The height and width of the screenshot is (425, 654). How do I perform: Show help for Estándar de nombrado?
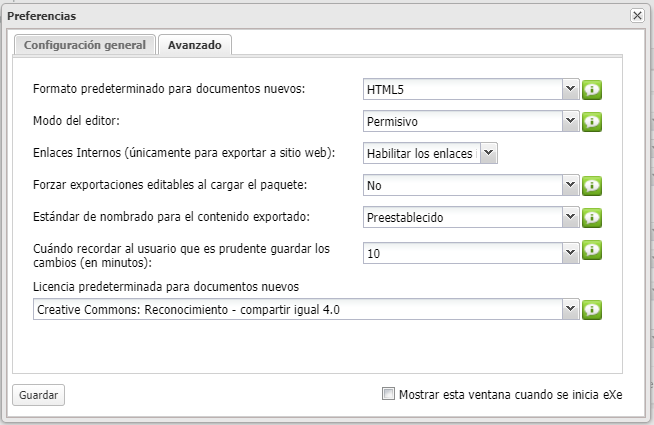(x=592, y=218)
